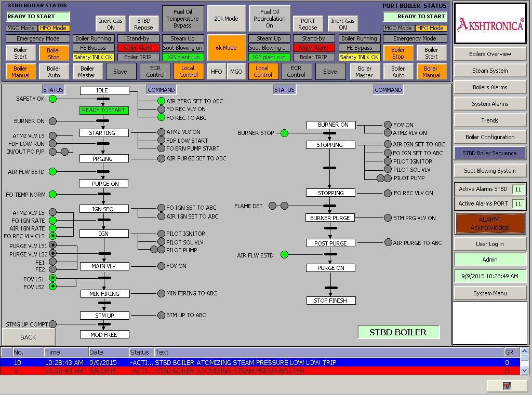The image size is (532, 395).
Task: Open the Soot Blowing System screen
Action: (489, 170)
